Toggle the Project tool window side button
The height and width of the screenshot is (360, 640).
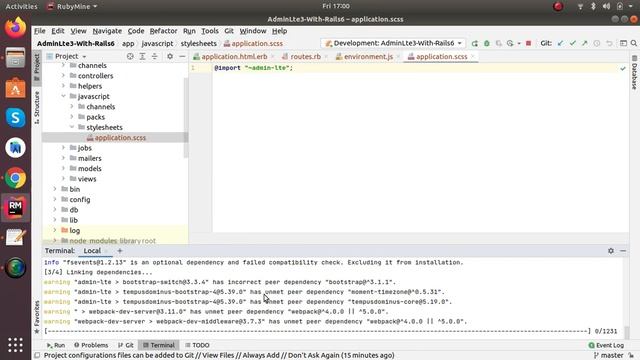[37, 67]
